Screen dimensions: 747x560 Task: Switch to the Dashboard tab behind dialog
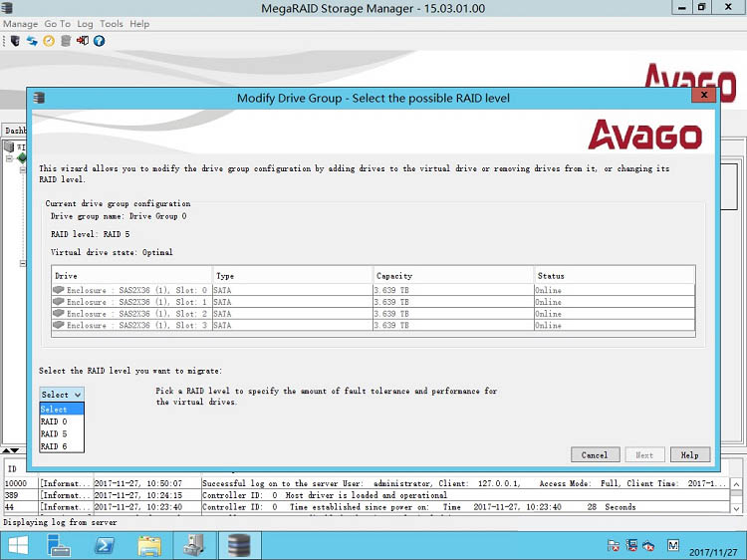pos(15,131)
